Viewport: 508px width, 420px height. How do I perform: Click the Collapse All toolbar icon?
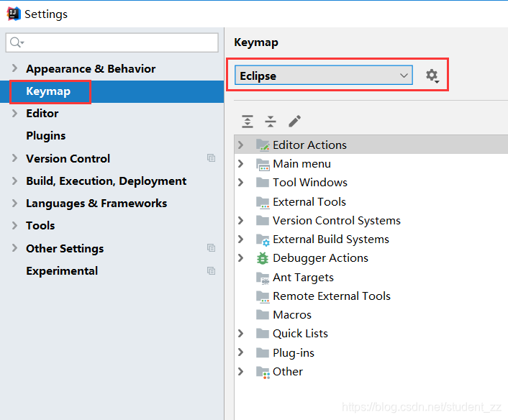point(271,122)
